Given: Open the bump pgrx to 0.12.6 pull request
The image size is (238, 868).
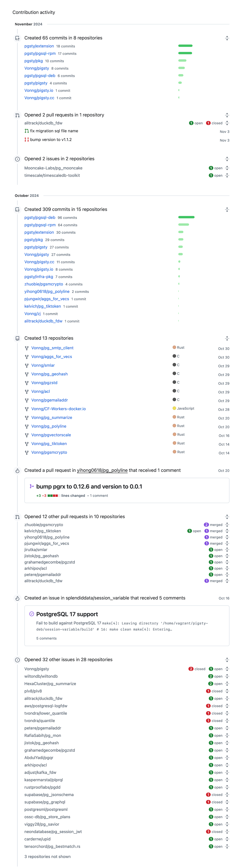Looking at the screenshot, I should [x=89, y=486].
